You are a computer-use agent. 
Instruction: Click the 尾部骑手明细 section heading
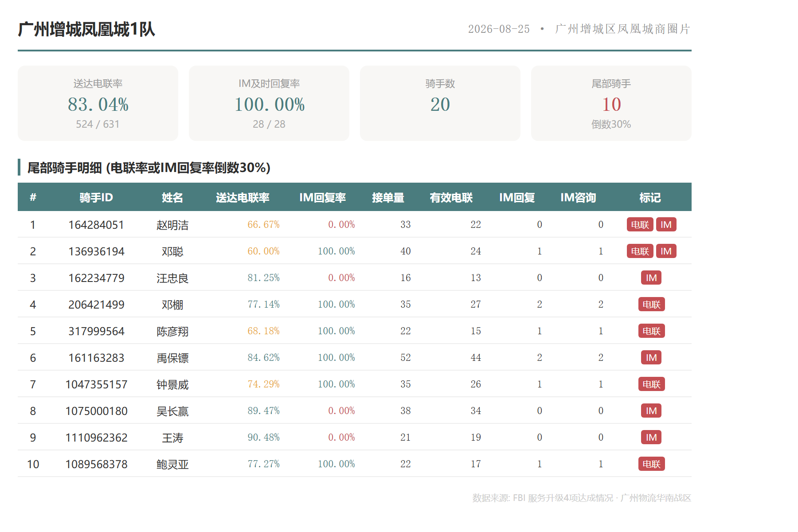149,168
